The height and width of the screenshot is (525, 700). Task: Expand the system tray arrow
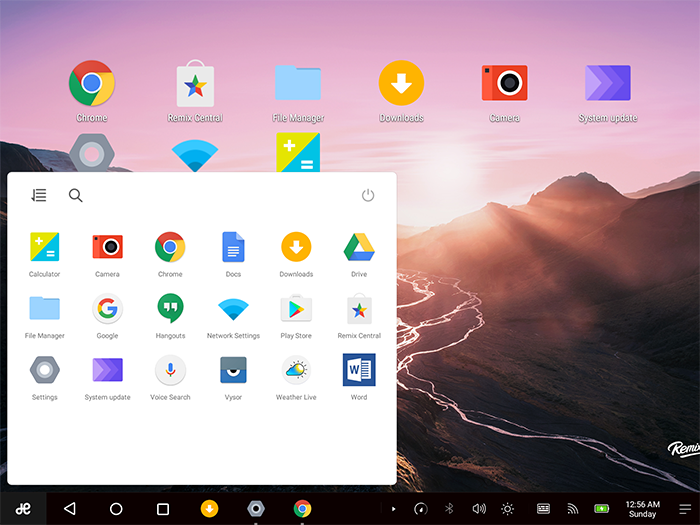tap(393, 509)
